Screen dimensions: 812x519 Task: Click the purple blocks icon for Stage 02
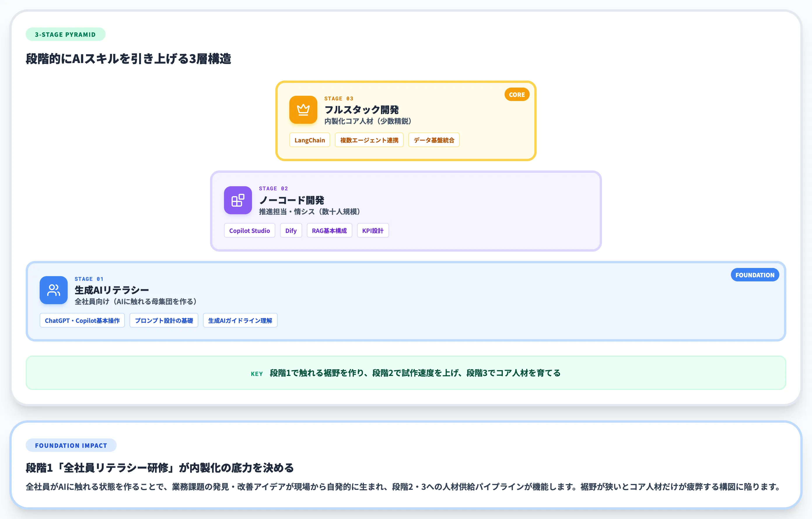pyautogui.click(x=238, y=200)
